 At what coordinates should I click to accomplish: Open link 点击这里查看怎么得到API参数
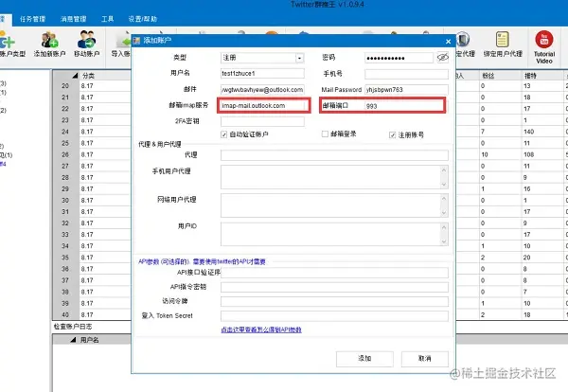(261, 330)
